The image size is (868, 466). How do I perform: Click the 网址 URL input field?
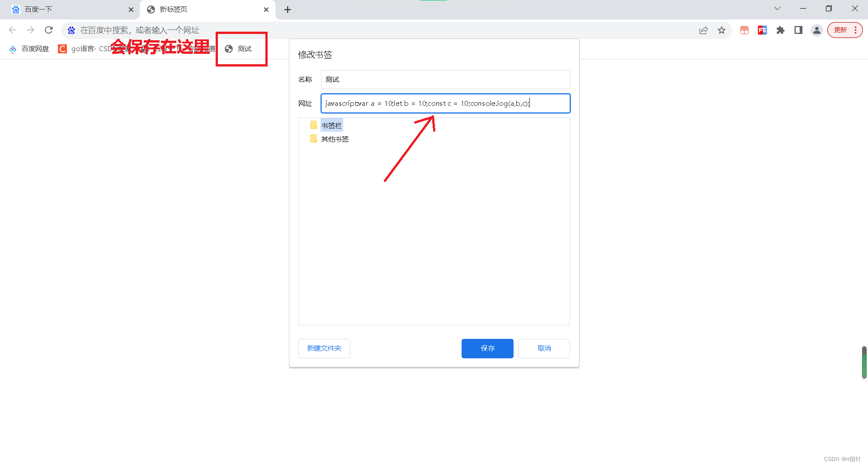tap(445, 104)
